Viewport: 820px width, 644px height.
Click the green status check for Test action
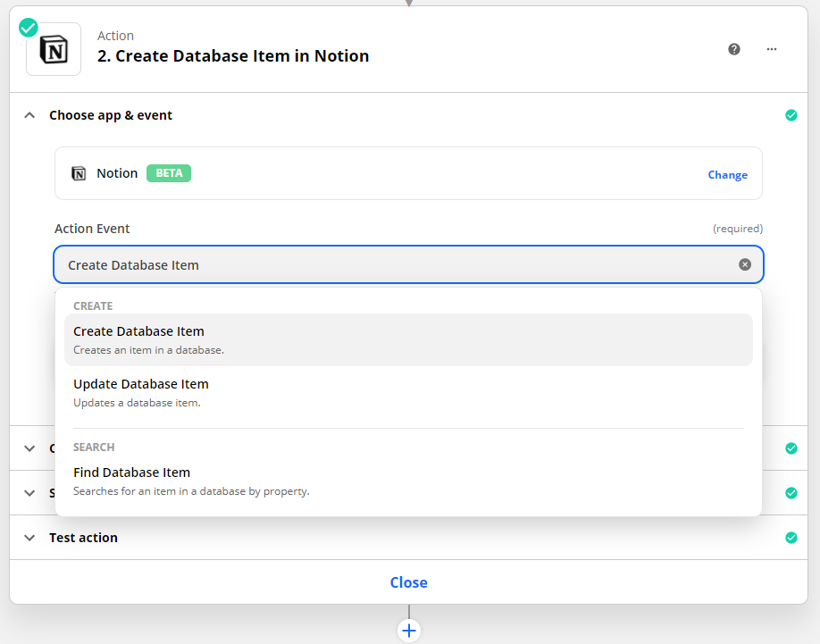[791, 538]
